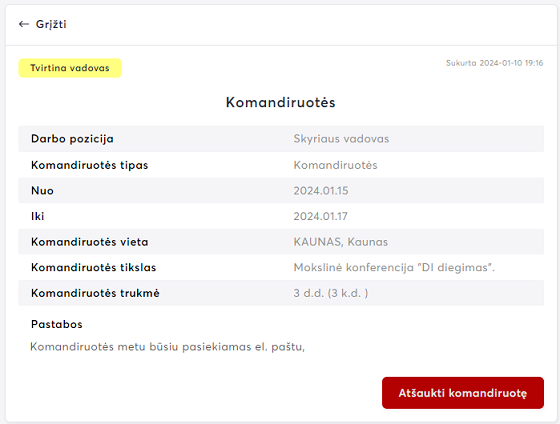Click the Komandiruotės page heading

click(280, 103)
